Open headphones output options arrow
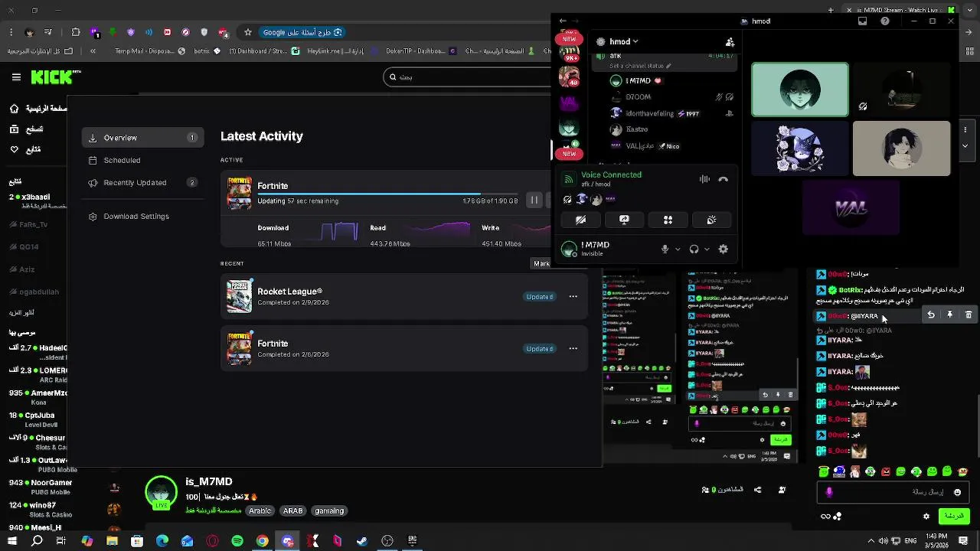This screenshot has width=980, height=551. (x=707, y=249)
